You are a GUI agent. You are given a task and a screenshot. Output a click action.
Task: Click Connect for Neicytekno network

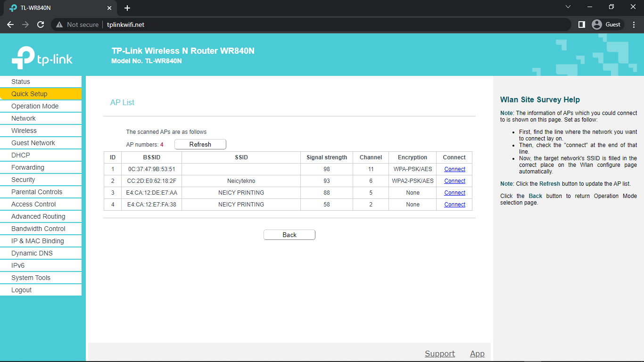click(454, 181)
